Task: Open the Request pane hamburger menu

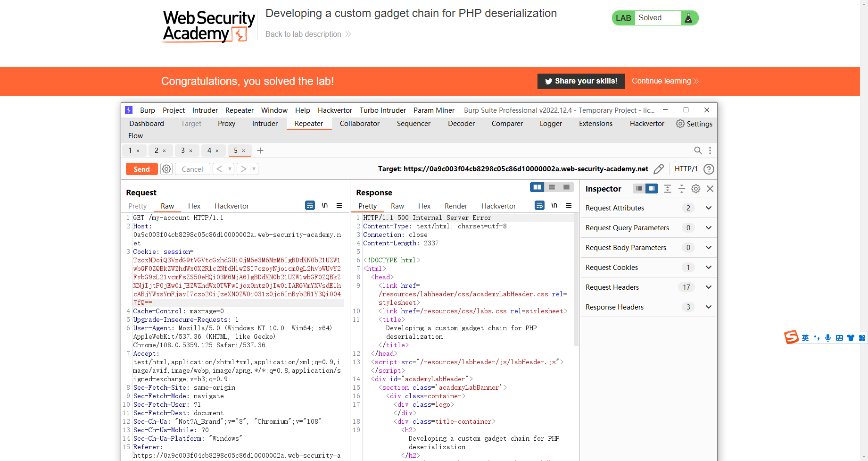Action: [339, 206]
